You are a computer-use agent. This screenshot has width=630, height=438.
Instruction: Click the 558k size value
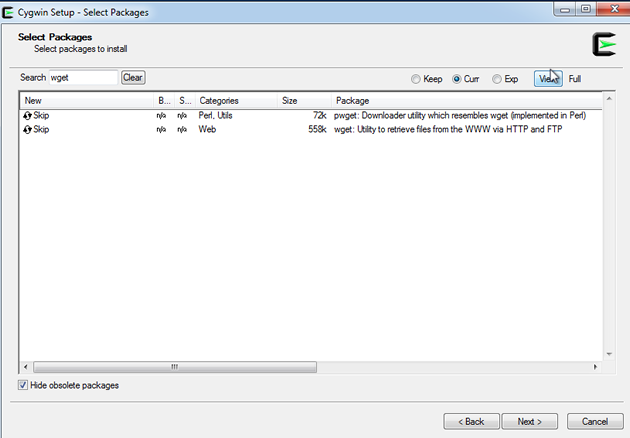[x=317, y=129]
